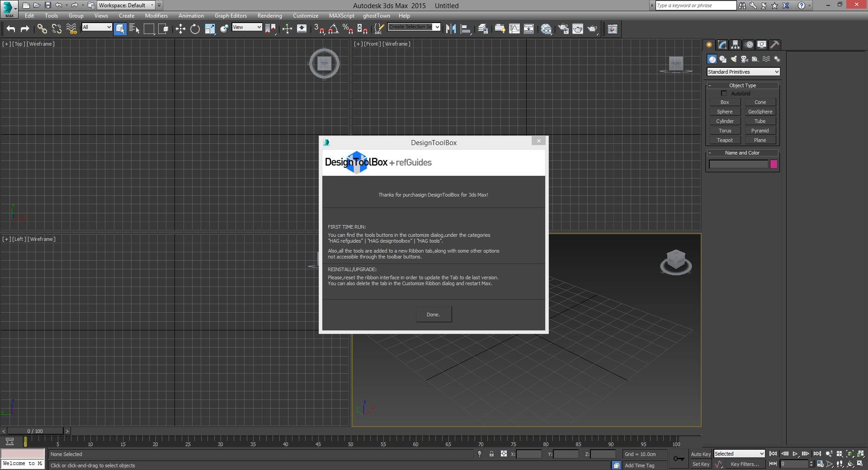868x470 pixels.
Task: Open the Customize menu
Action: click(x=306, y=15)
